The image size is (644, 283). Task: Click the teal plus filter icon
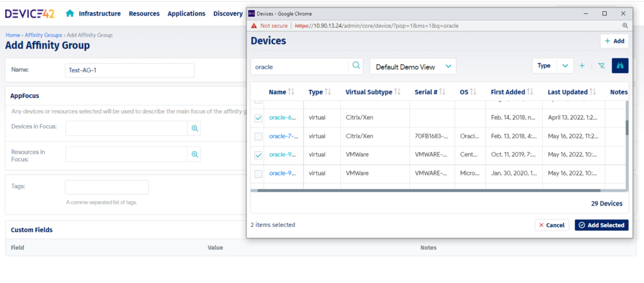pyautogui.click(x=582, y=65)
